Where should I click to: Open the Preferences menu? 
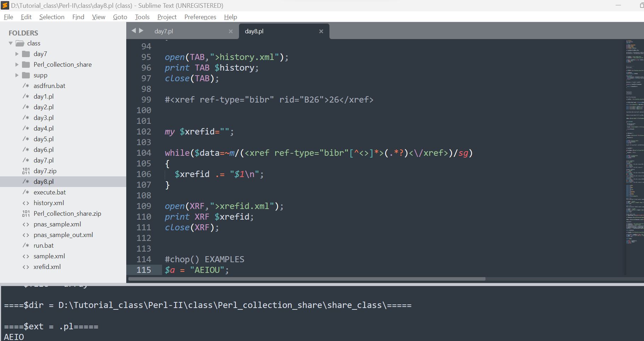(x=200, y=17)
